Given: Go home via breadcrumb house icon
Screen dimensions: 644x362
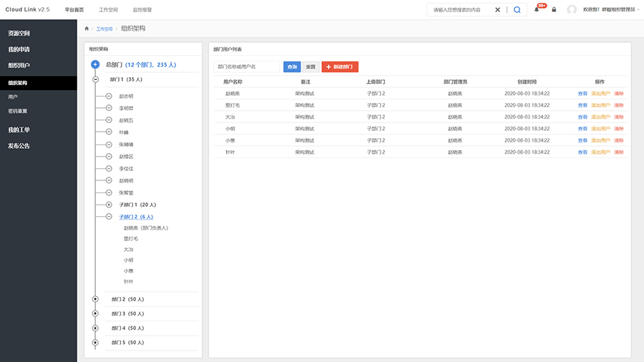Looking at the screenshot, I should [x=87, y=29].
